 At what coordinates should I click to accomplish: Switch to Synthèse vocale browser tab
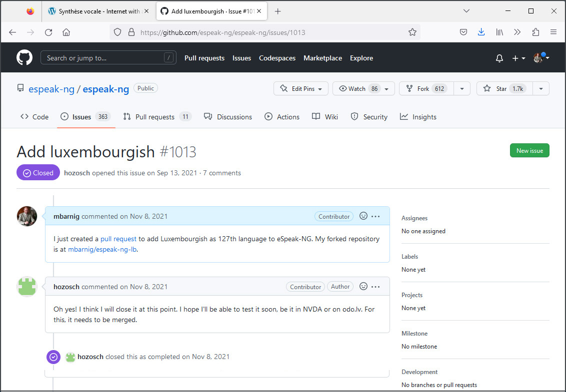pos(98,11)
